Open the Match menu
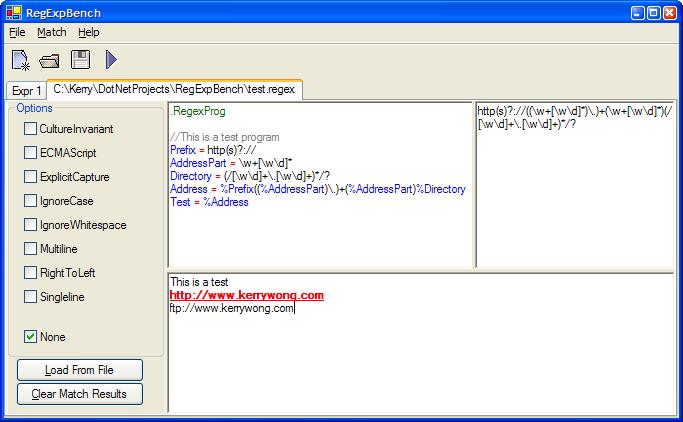Screen dimensions: 683x422 pyautogui.click(x=52, y=32)
